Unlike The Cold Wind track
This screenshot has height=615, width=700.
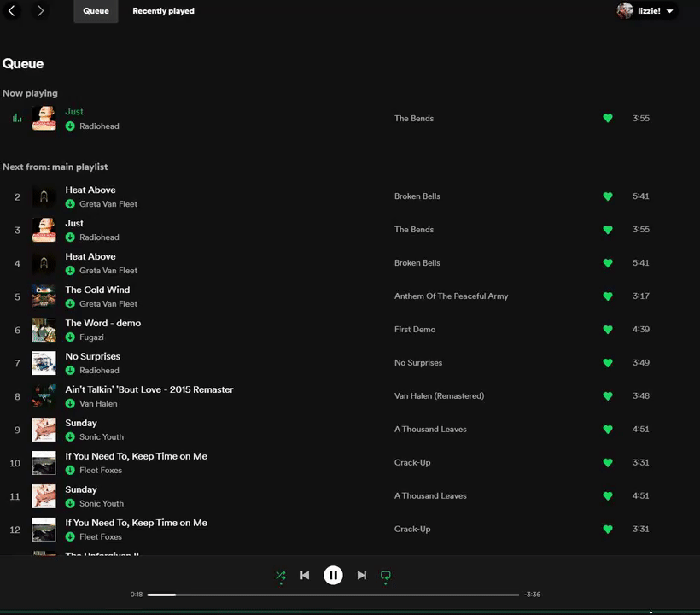608,296
